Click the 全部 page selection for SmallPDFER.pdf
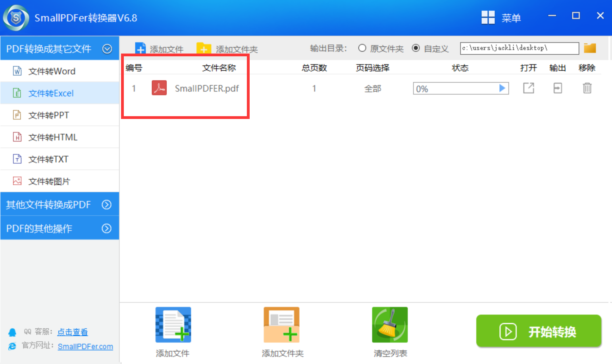The image size is (612, 364). pos(373,88)
